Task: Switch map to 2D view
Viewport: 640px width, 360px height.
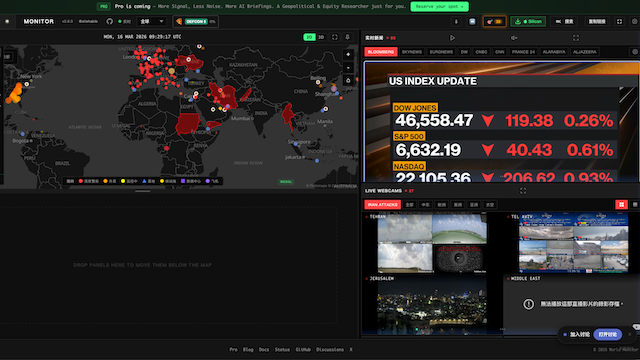Action: tap(309, 37)
